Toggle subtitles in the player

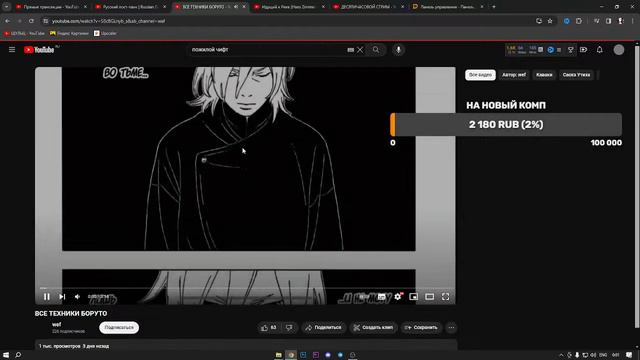(381, 297)
